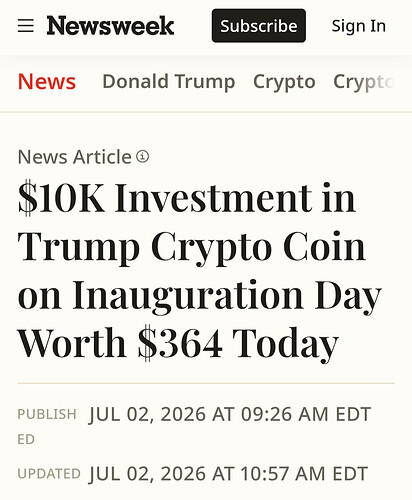Click the Subscribe button

point(259,26)
